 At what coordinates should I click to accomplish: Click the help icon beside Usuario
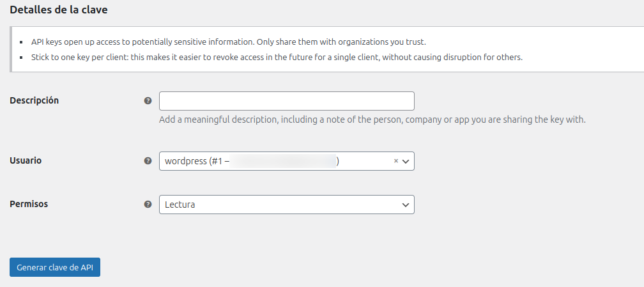[148, 161]
